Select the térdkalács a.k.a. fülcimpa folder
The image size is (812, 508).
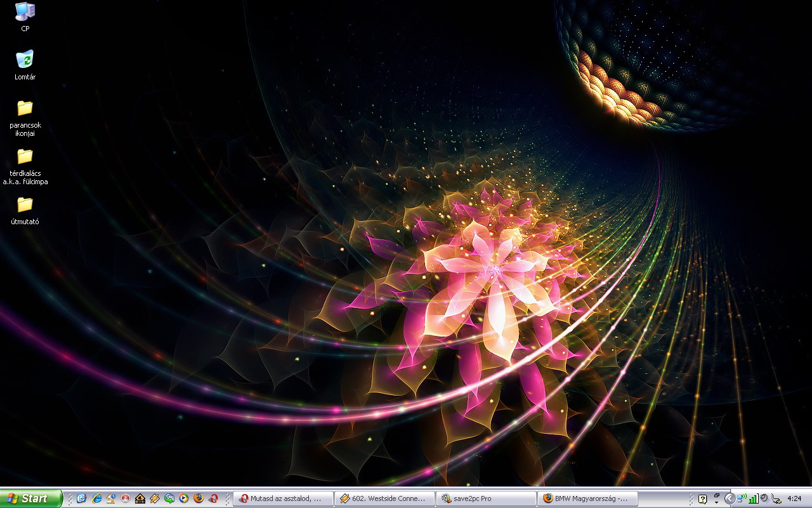point(25,166)
